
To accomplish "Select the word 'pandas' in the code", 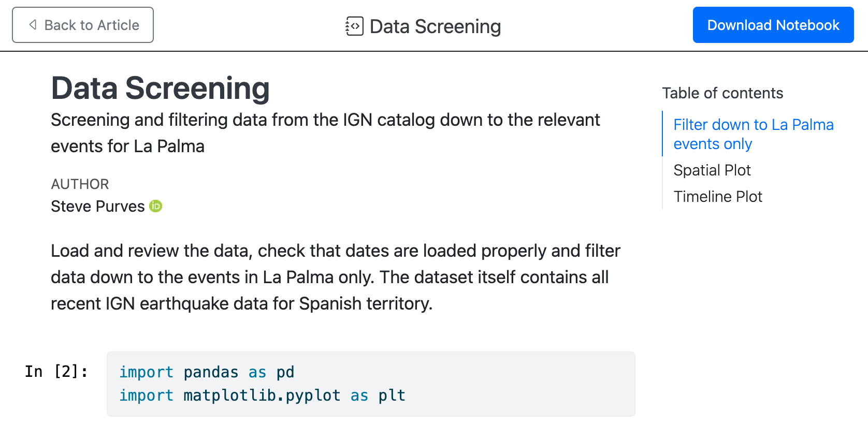I will pos(210,372).
